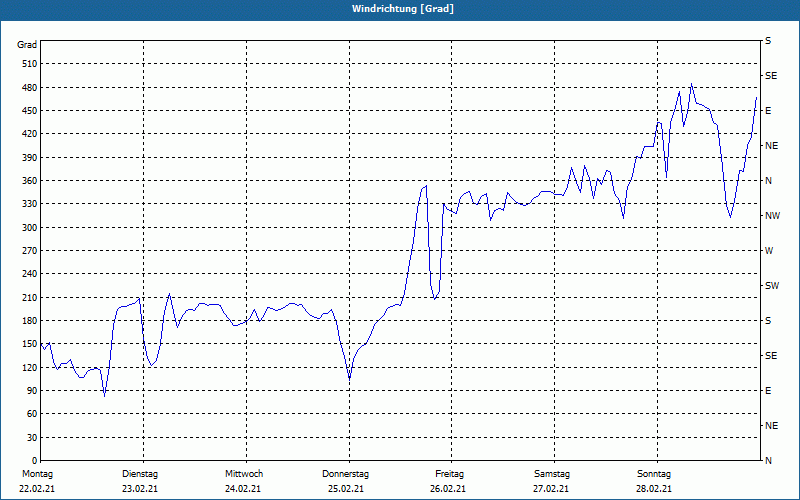The height and width of the screenshot is (500, 800).
Task: Click the 'E' compass label at 450 gridline
Action: (768, 111)
